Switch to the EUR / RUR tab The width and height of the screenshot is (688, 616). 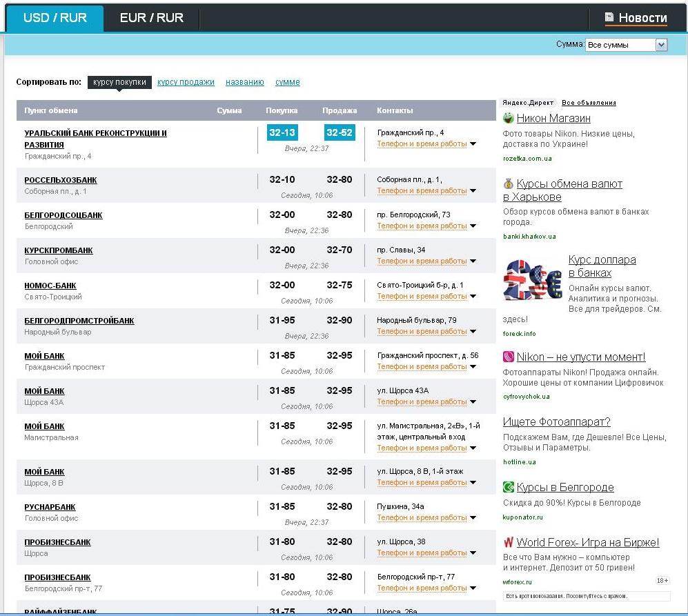pyautogui.click(x=151, y=18)
